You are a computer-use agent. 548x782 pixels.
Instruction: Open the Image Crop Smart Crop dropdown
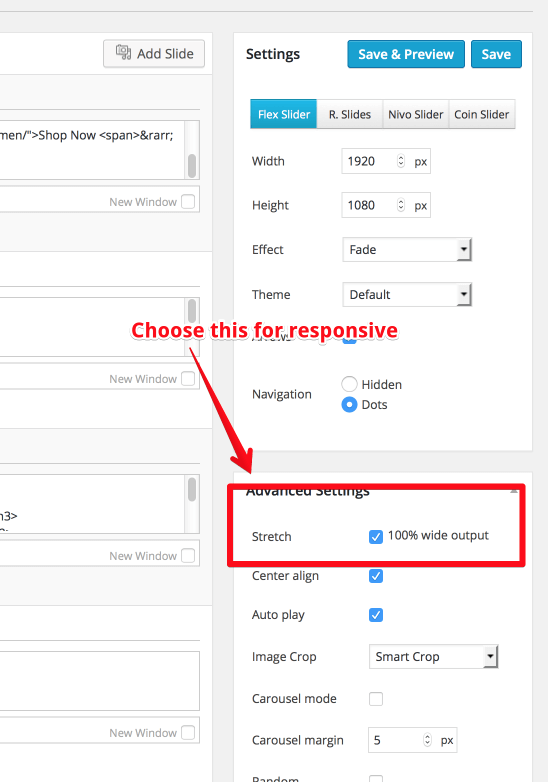(433, 656)
